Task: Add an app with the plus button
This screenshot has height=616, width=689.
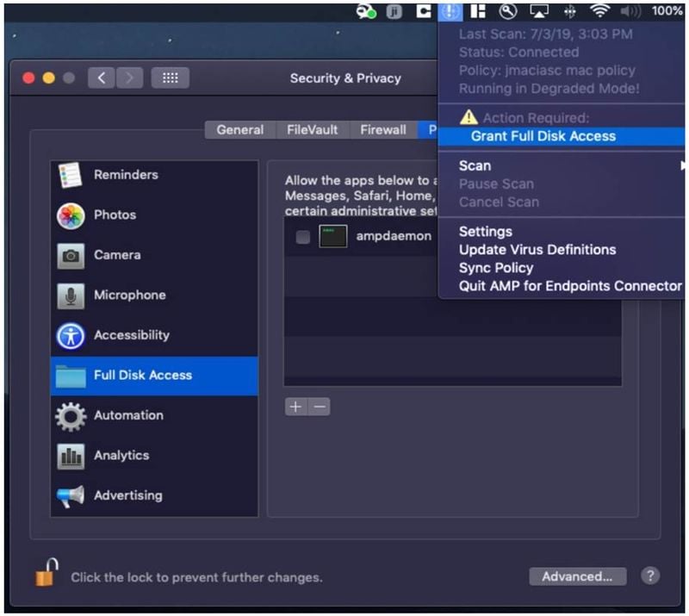Action: point(295,407)
